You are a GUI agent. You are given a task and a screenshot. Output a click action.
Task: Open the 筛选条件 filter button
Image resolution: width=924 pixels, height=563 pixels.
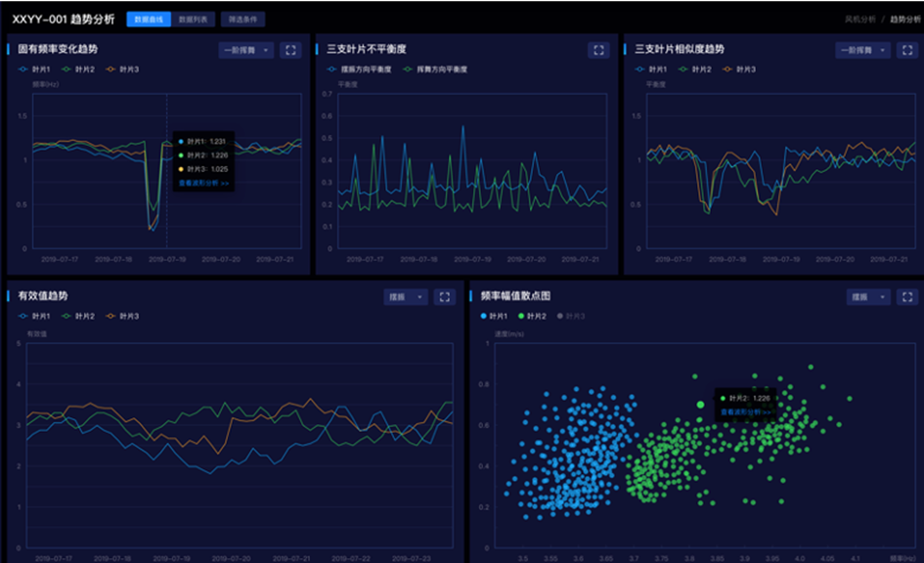click(x=242, y=20)
